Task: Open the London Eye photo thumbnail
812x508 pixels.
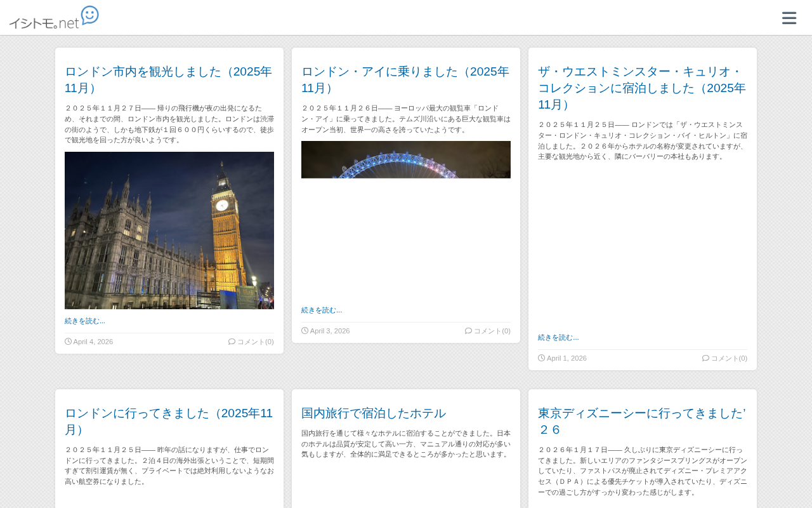Action: 406,159
